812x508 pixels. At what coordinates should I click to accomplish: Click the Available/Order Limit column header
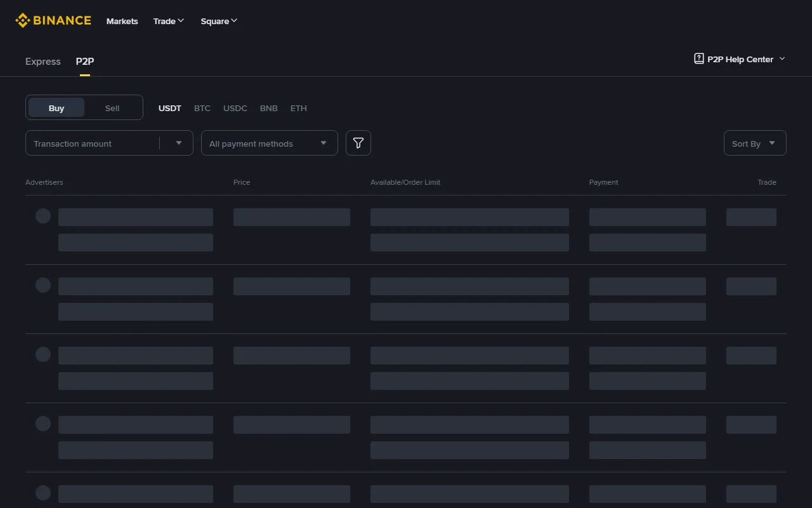coord(405,182)
